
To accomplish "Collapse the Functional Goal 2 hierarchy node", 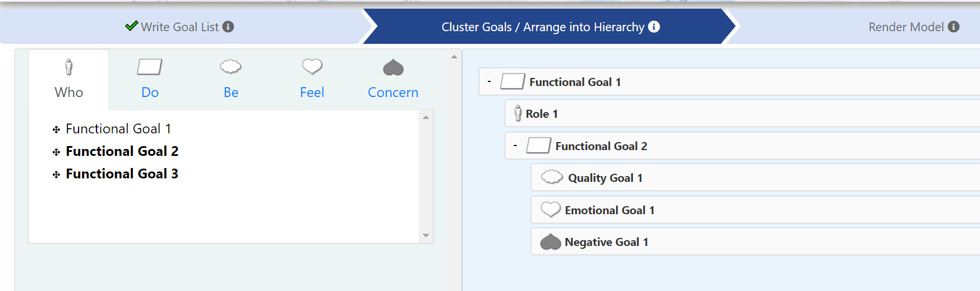I will pyautogui.click(x=515, y=145).
